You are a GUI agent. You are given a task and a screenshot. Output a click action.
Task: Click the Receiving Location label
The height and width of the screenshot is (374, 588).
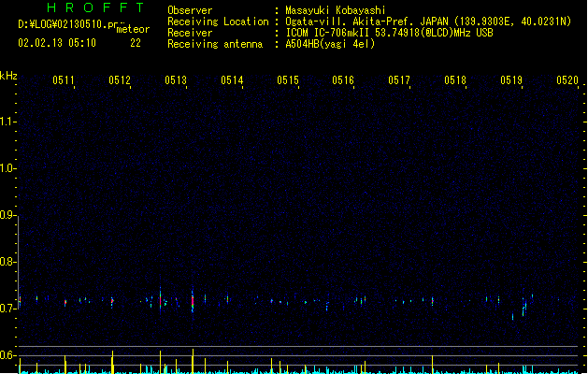coord(218,22)
